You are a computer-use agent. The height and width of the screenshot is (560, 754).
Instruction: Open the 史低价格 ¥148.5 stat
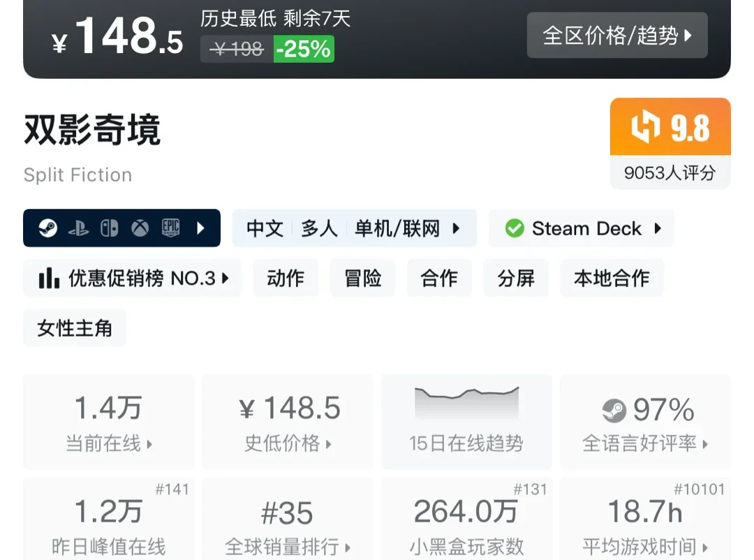pyautogui.click(x=288, y=422)
